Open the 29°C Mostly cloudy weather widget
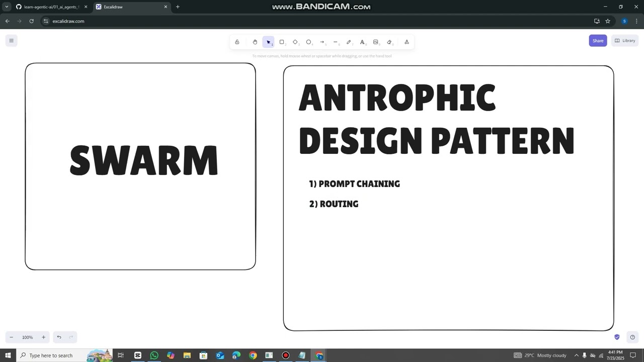The height and width of the screenshot is (362, 644). pos(540,355)
